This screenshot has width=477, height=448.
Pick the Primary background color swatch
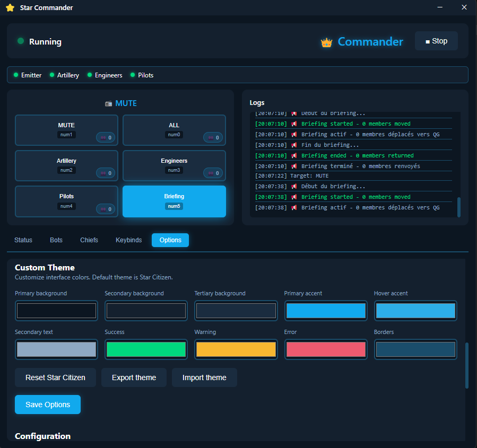pyautogui.click(x=57, y=311)
